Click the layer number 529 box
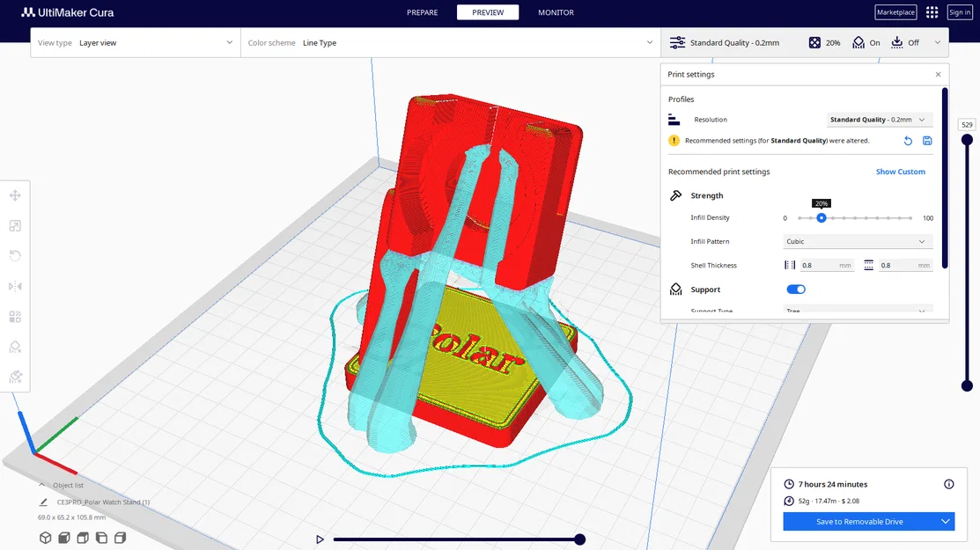The height and width of the screenshot is (550, 980). pos(967,125)
